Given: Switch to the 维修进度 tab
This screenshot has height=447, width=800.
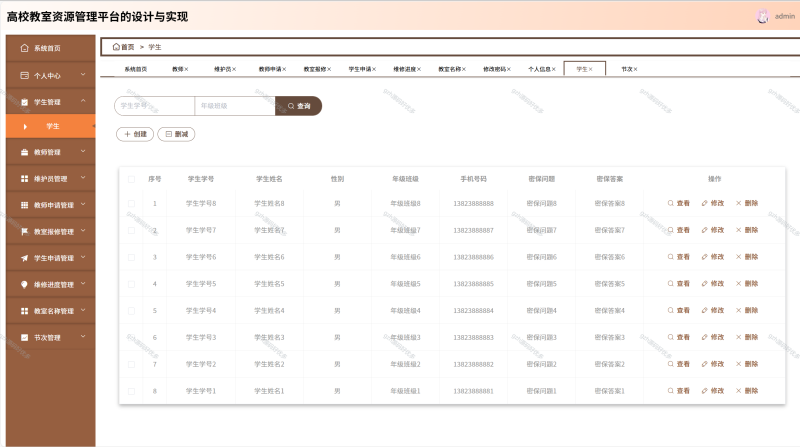Looking at the screenshot, I should click(405, 69).
